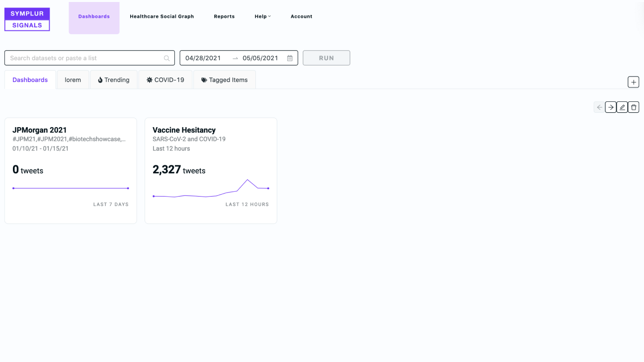This screenshot has width=644, height=362.
Task: Delete the dashboard with trash icon
Action: pyautogui.click(x=634, y=107)
